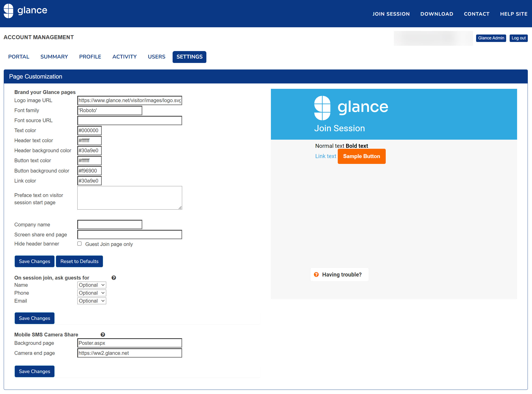Click help icon next to Mobile SMS Camera Share
The height and width of the screenshot is (394, 532).
click(103, 335)
